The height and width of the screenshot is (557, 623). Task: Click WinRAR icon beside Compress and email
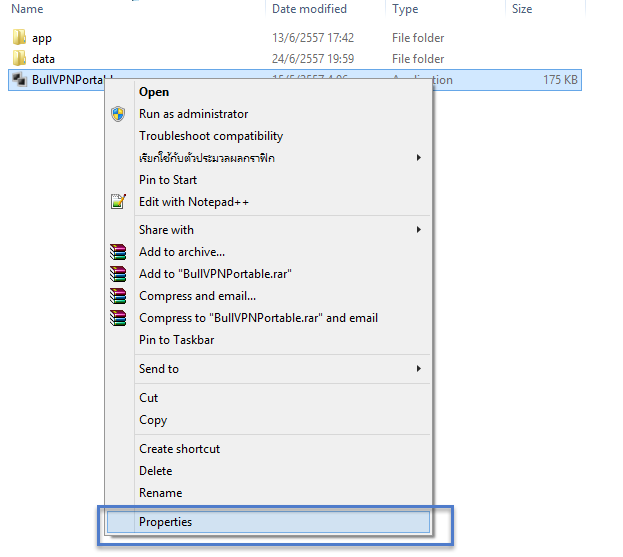pos(118,296)
